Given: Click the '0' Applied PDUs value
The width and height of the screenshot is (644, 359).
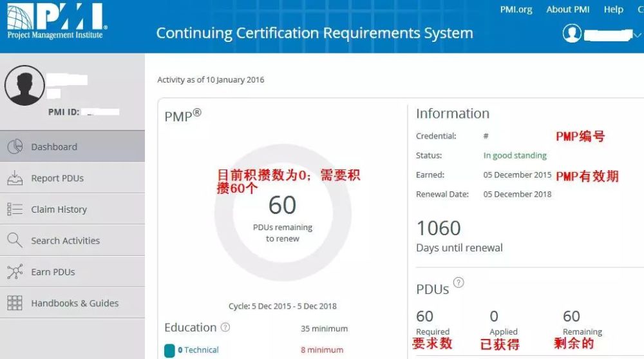Looking at the screenshot, I should coord(494,316).
